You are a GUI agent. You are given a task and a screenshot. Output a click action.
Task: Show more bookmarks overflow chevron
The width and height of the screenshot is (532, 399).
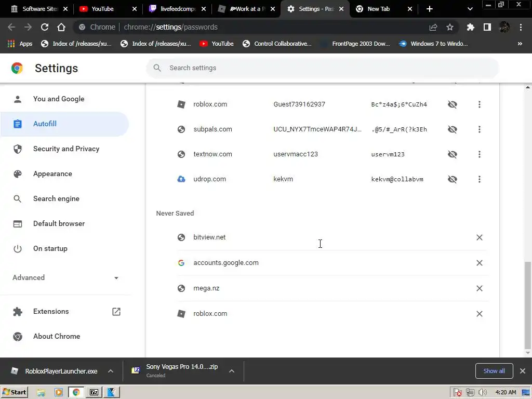pyautogui.click(x=520, y=44)
